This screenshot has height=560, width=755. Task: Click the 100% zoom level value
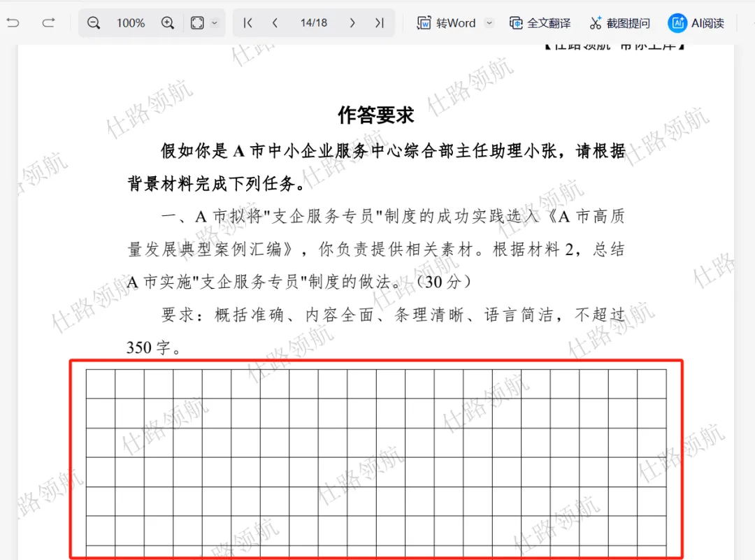point(131,23)
